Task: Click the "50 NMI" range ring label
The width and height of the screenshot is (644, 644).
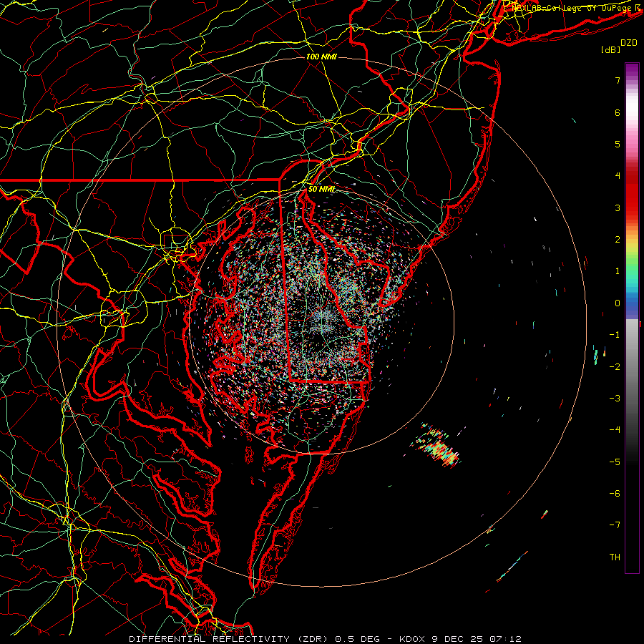Action: (x=321, y=190)
